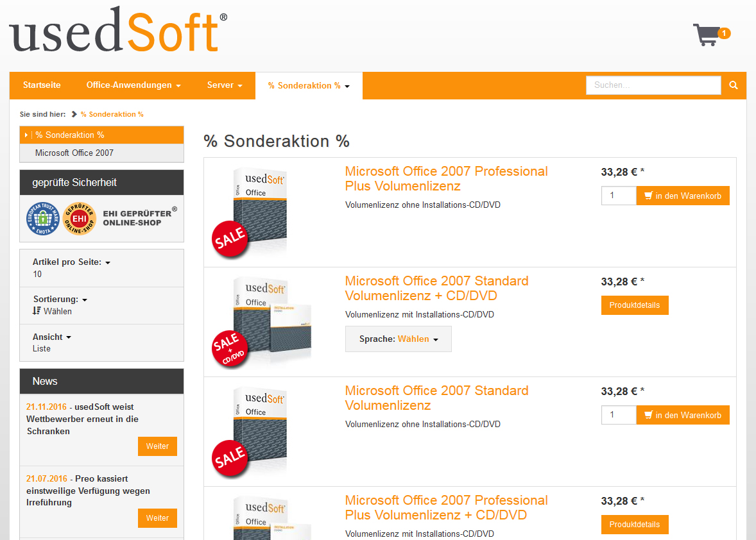Open the shopping cart icon
The height and width of the screenshot is (540, 756).
[706, 35]
